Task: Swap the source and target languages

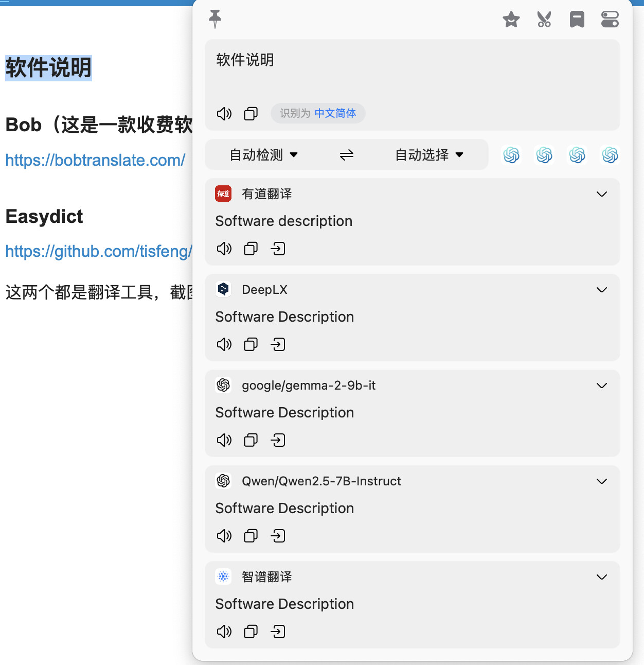Action: click(347, 154)
